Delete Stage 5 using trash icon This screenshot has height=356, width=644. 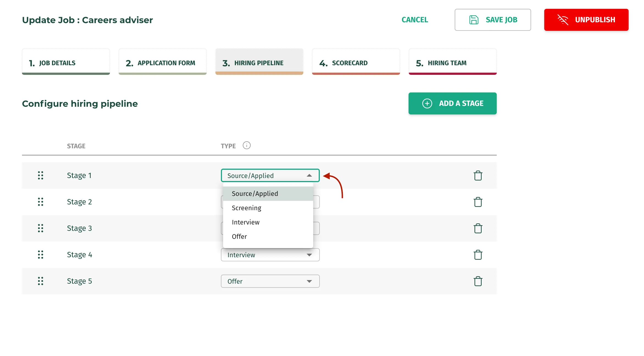tap(478, 281)
